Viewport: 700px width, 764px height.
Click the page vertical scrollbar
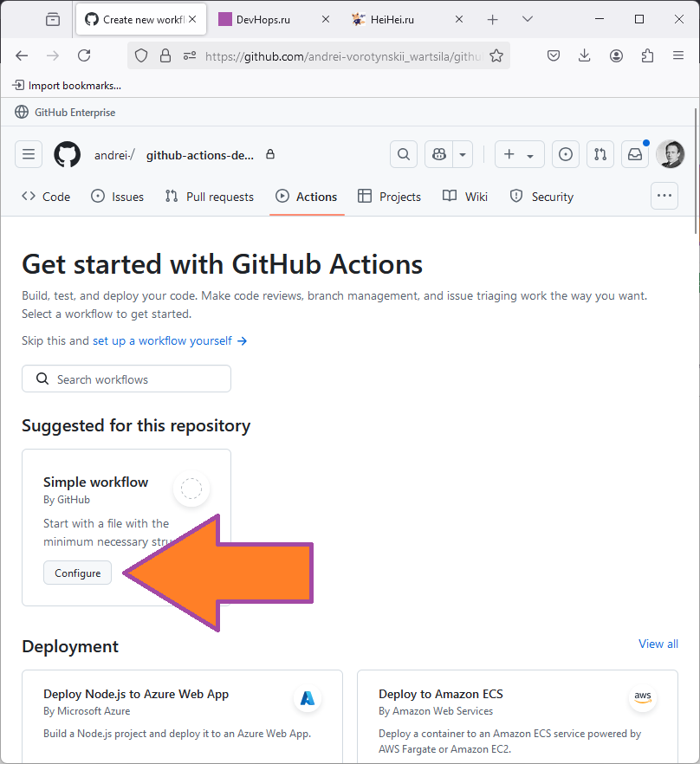click(696, 171)
